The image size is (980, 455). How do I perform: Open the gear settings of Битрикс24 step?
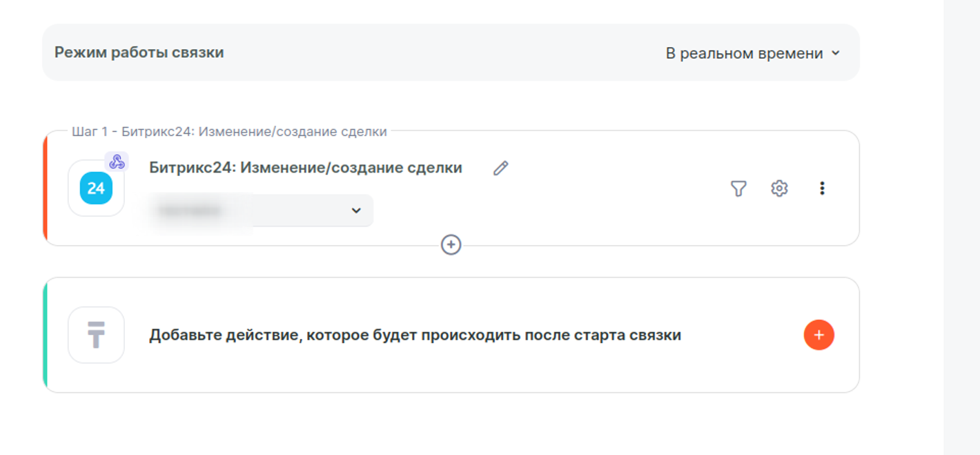tap(779, 188)
